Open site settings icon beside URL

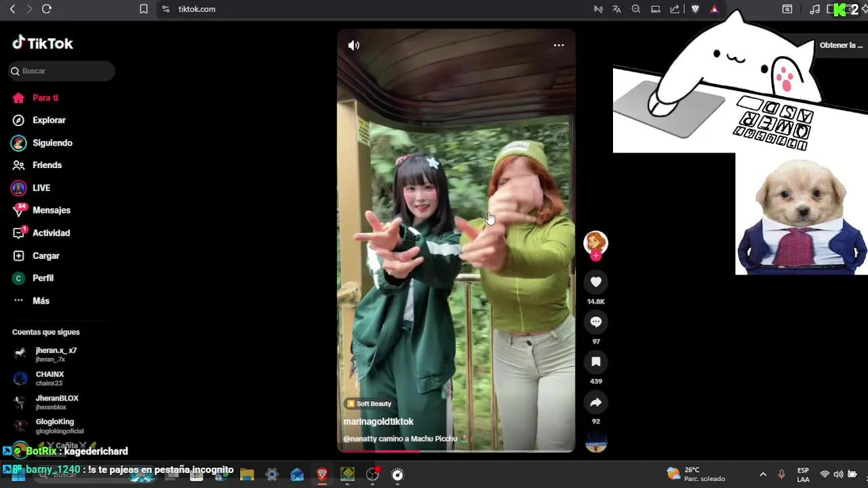(x=165, y=9)
